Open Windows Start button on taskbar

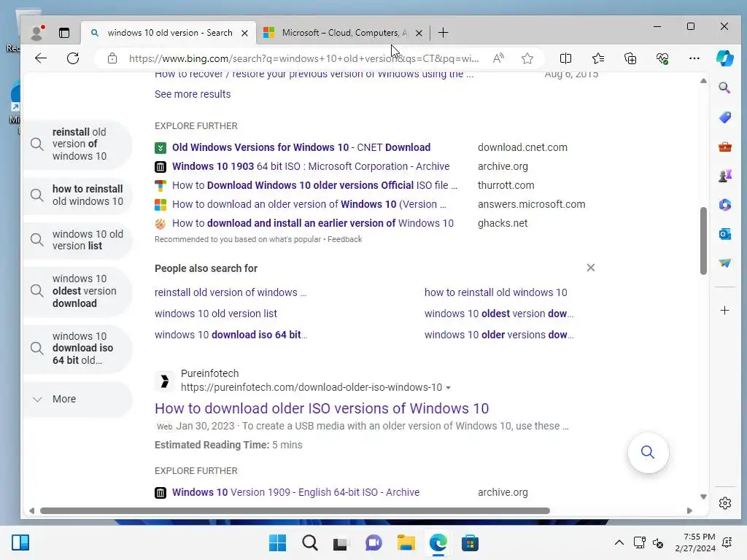[277, 542]
